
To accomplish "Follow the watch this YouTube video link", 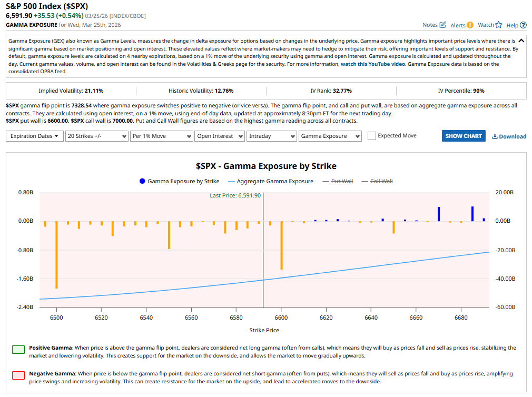I will pyautogui.click(x=373, y=64).
